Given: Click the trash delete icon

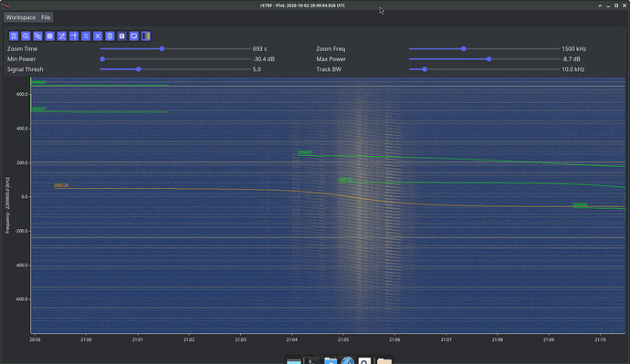Looking at the screenshot, I should [x=110, y=36].
